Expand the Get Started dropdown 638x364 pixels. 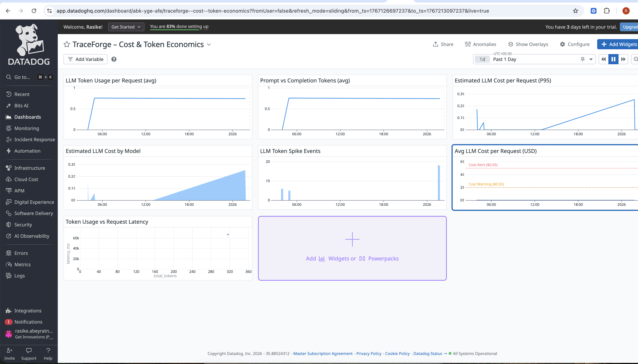tap(126, 27)
